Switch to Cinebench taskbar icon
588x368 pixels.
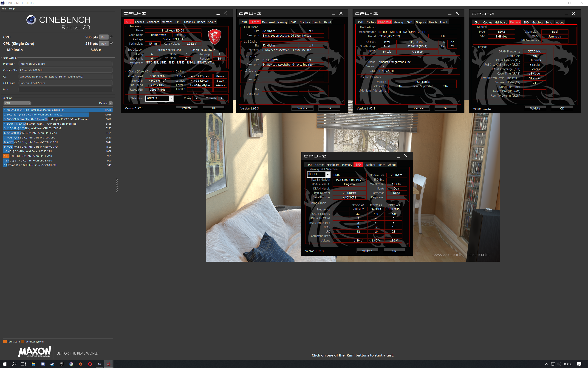pos(99,364)
